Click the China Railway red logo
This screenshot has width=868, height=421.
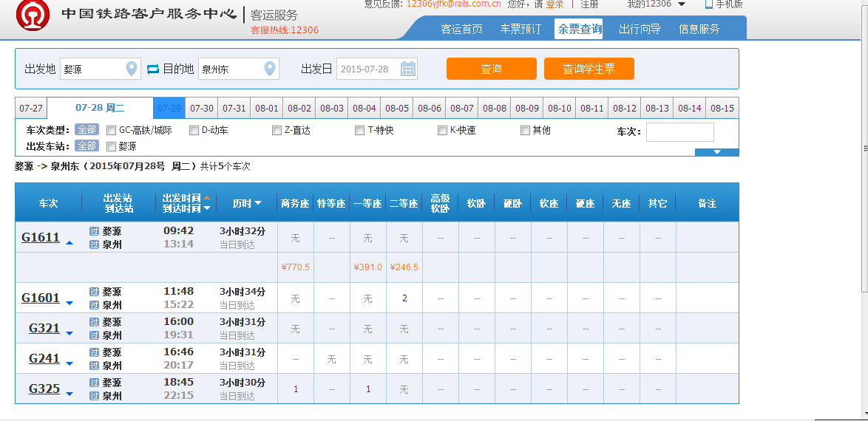click(33, 16)
